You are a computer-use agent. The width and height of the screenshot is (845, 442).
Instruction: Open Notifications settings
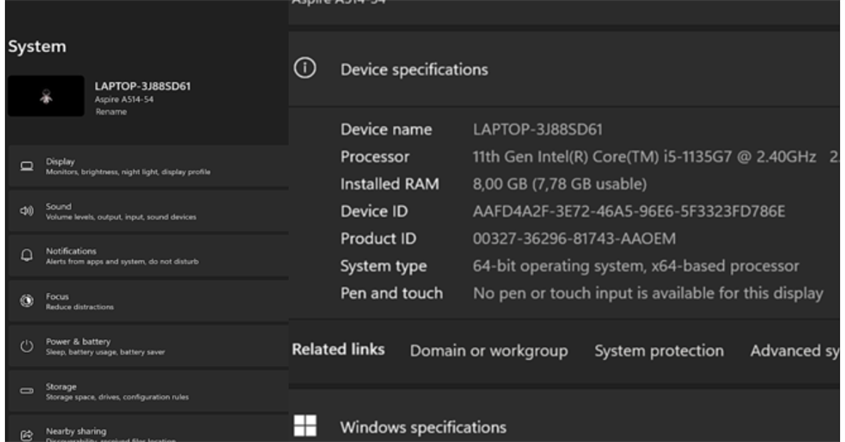tap(149, 255)
